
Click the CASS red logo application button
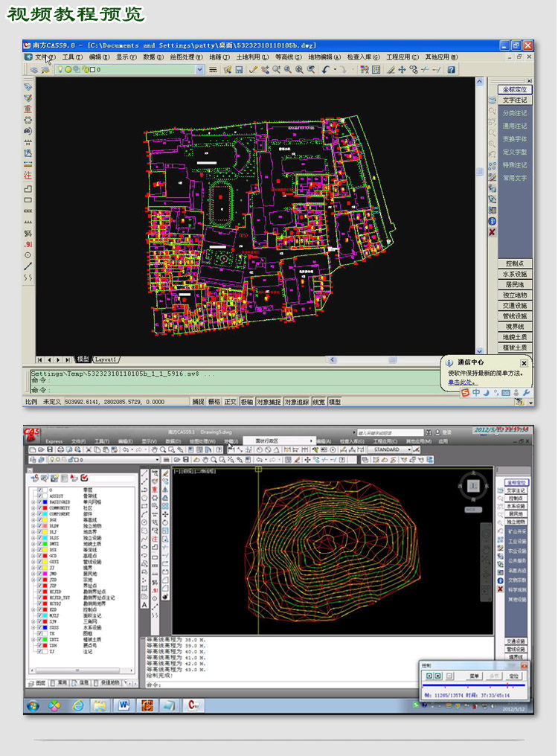[x=32, y=434]
